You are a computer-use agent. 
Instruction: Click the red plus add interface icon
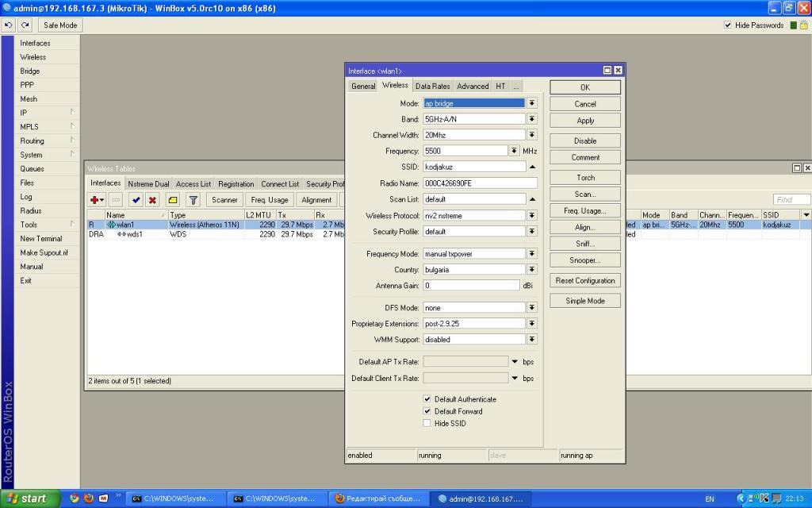(97, 200)
